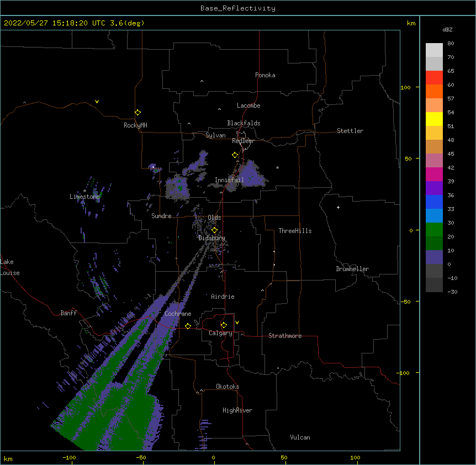Pick the purple 36-39 dBZ legend swatch
Screen dimensions: 476x465
[x=434, y=188]
